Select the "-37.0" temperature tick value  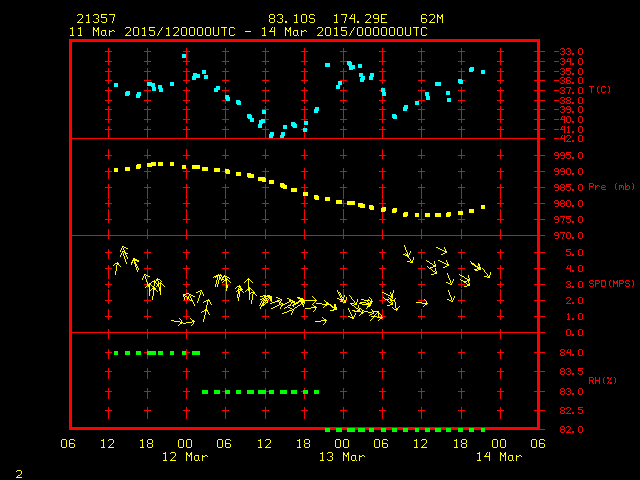[x=569, y=91]
